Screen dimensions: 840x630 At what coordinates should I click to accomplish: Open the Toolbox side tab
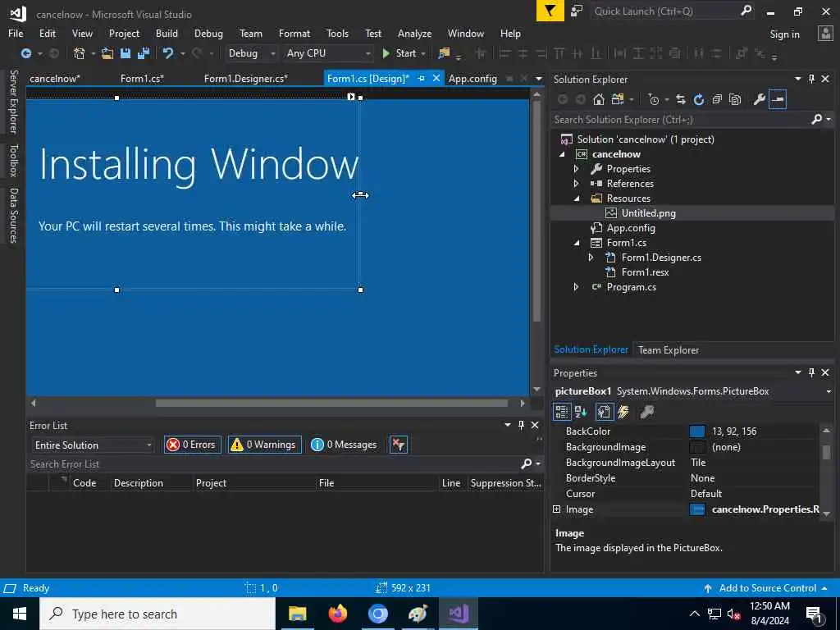(13, 160)
